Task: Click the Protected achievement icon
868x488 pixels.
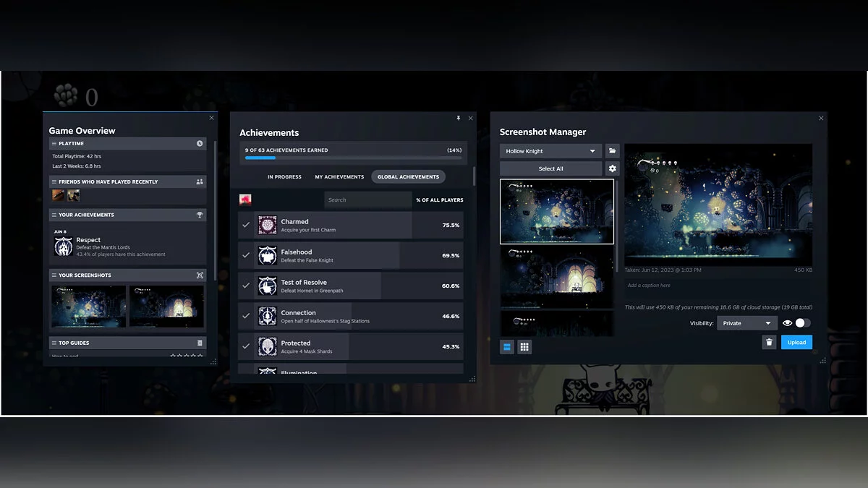Action: point(268,346)
